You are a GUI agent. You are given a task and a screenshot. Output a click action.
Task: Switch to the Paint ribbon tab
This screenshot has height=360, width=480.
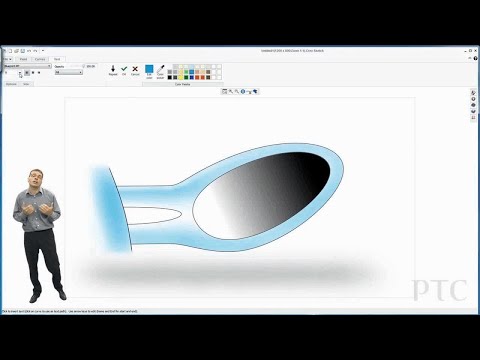pos(23,59)
